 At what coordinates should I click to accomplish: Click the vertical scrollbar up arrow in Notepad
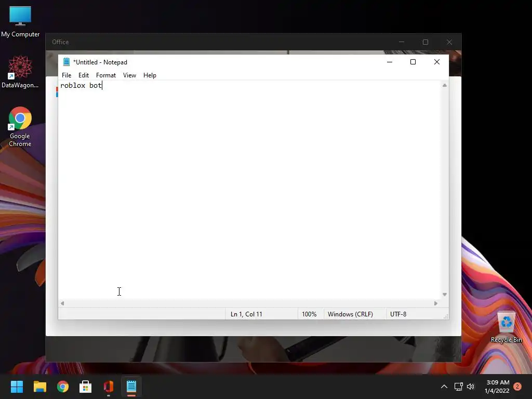(x=445, y=86)
